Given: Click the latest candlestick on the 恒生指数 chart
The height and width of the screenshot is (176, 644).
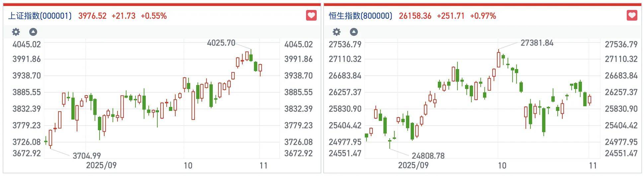Looking at the screenshot, I should click(x=590, y=100).
